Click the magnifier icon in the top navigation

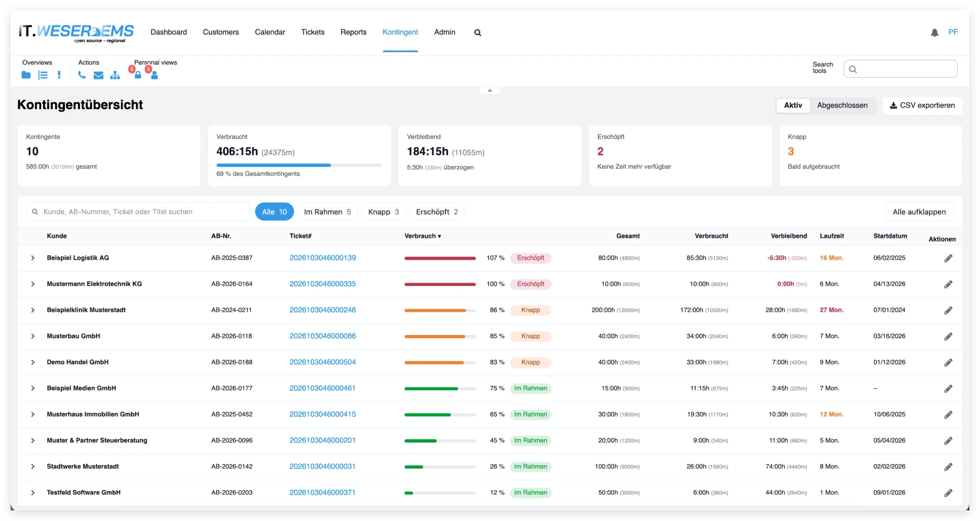pyautogui.click(x=478, y=33)
